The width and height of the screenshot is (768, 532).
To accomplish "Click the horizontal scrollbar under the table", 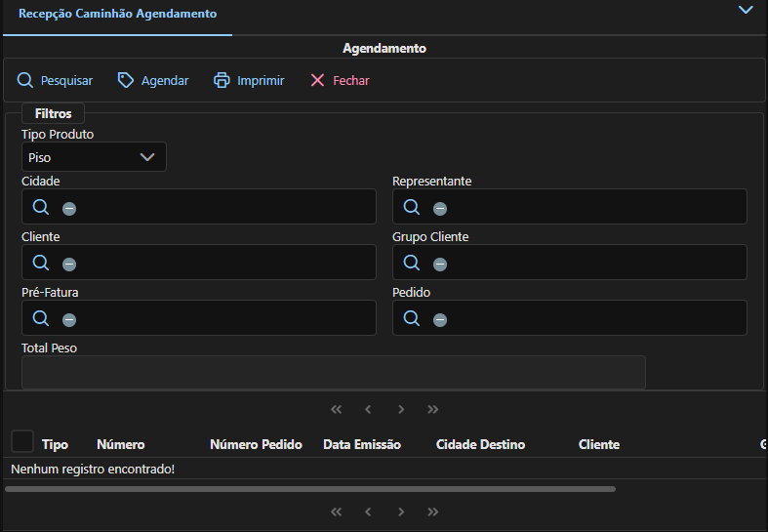I will [x=310, y=489].
